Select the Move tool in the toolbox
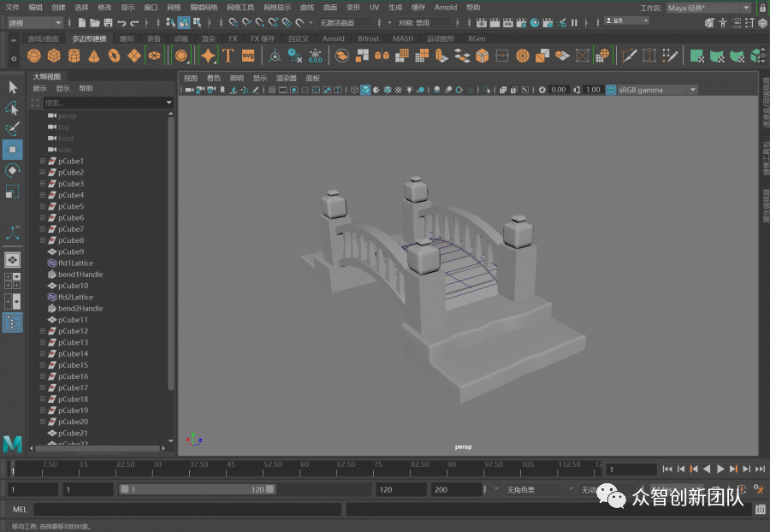770x532 pixels. (13, 150)
